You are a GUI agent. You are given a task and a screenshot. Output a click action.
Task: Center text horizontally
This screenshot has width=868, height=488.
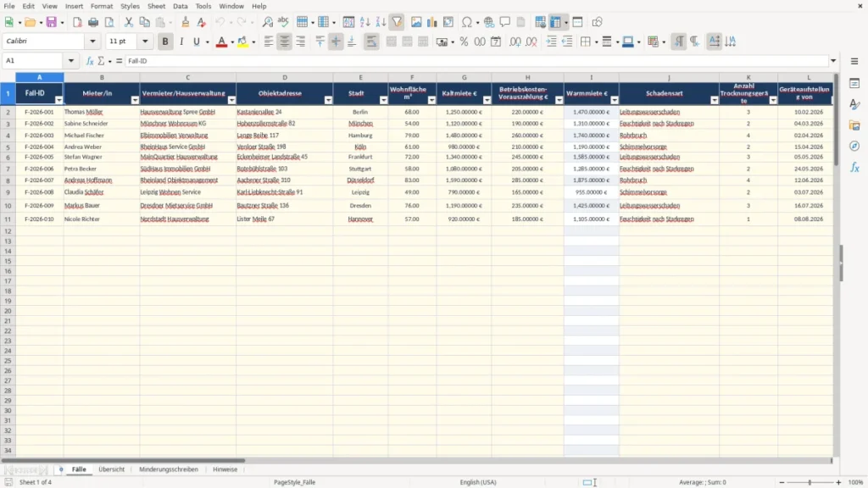click(x=285, y=42)
